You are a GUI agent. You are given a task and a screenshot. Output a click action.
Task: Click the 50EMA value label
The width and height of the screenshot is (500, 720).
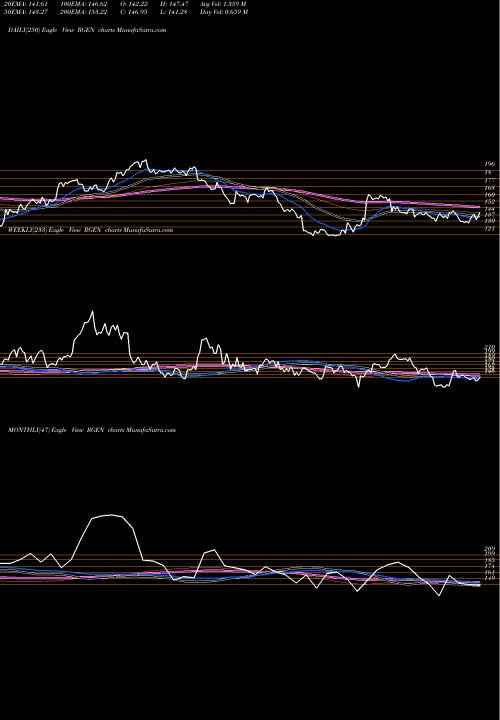(25, 12)
